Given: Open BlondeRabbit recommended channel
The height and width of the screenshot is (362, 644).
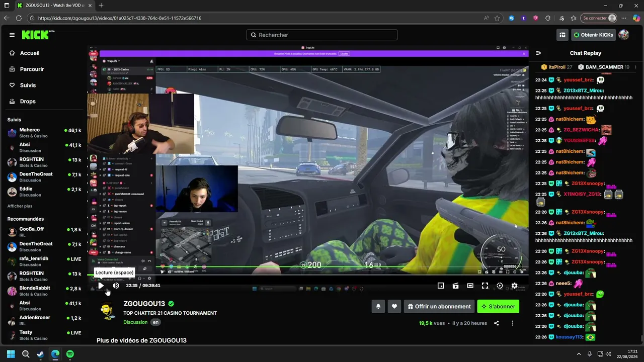Looking at the screenshot, I should pyautogui.click(x=44, y=291).
